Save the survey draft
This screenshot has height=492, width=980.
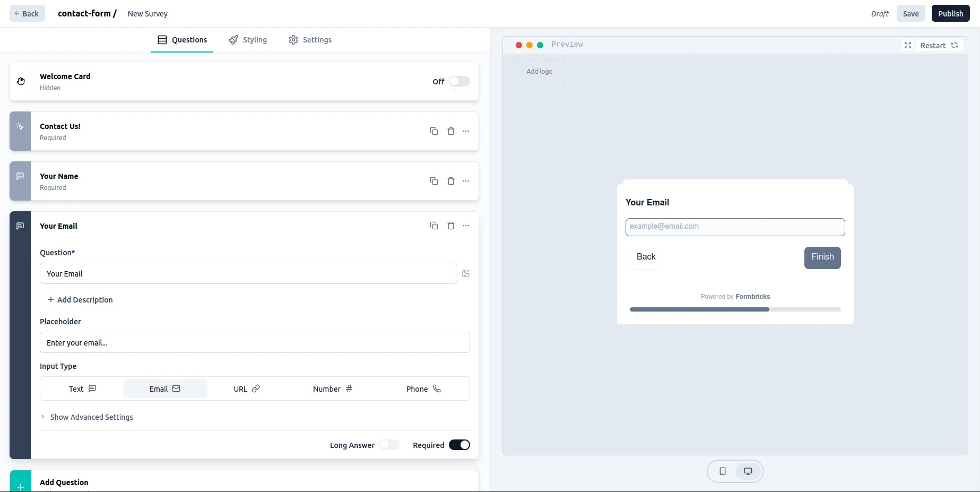click(911, 13)
